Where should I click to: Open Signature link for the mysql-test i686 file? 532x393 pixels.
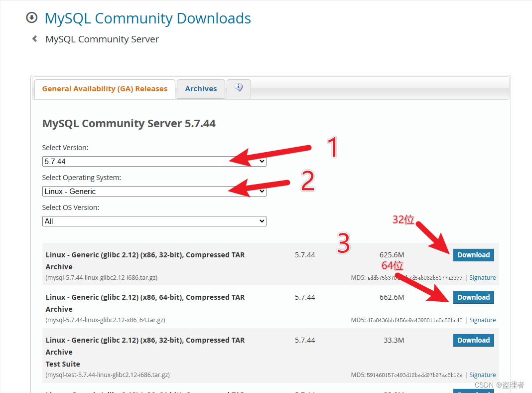pyautogui.click(x=483, y=375)
